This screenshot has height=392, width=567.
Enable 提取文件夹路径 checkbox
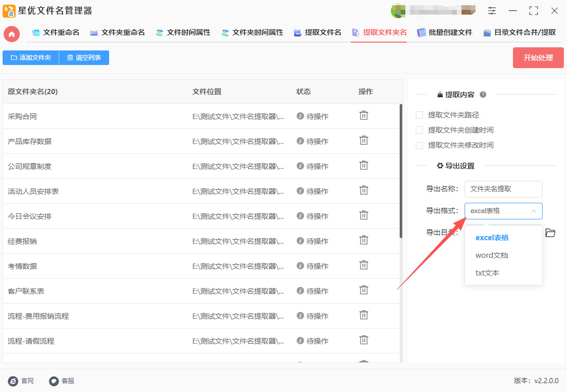pyautogui.click(x=419, y=115)
